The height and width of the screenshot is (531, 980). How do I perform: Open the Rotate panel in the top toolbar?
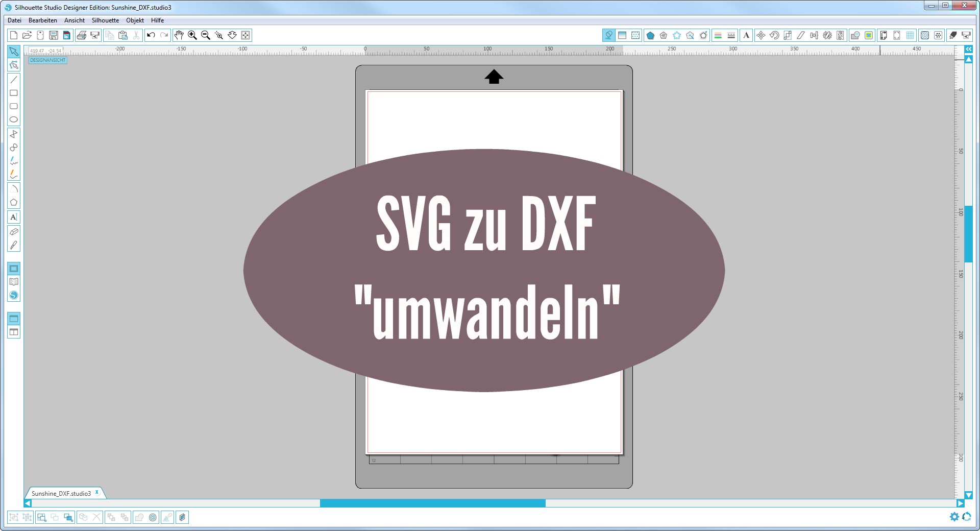click(774, 35)
